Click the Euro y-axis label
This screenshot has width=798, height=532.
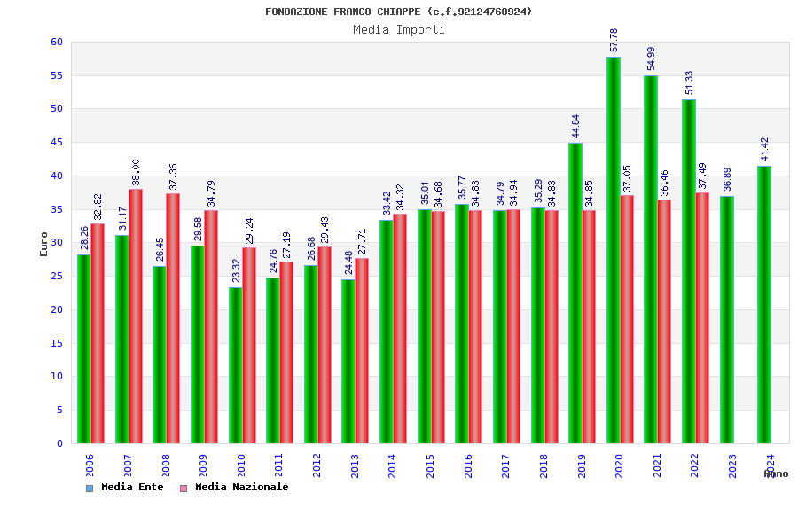coord(43,245)
